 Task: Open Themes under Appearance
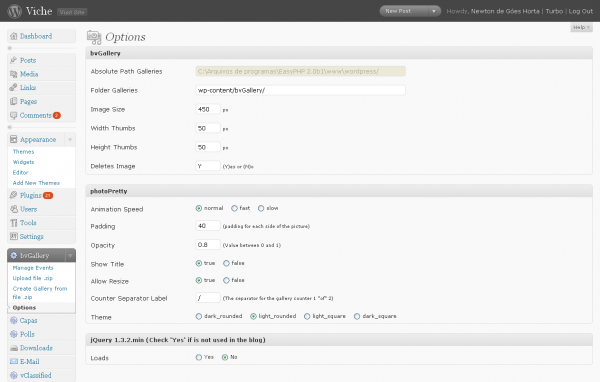(x=23, y=152)
